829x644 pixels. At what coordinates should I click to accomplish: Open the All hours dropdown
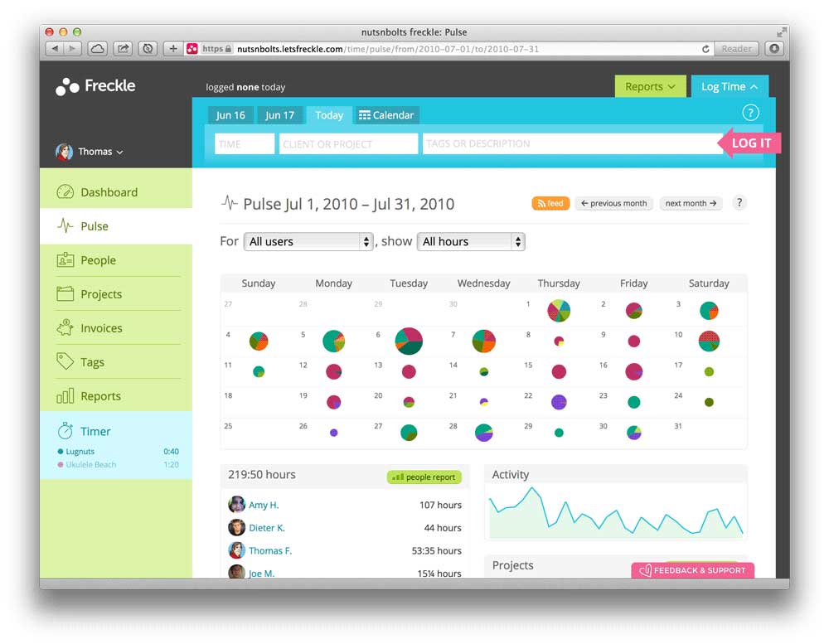point(471,242)
